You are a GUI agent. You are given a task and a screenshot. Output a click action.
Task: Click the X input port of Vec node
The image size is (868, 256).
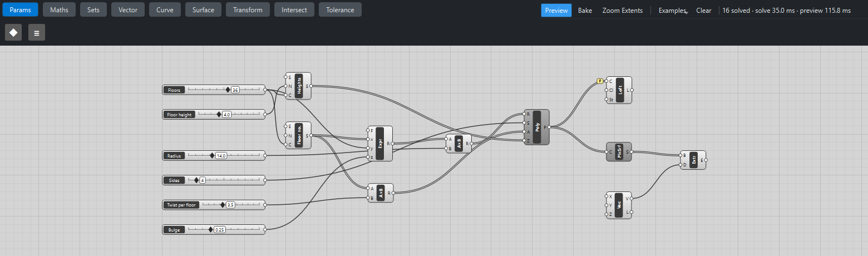(606, 196)
